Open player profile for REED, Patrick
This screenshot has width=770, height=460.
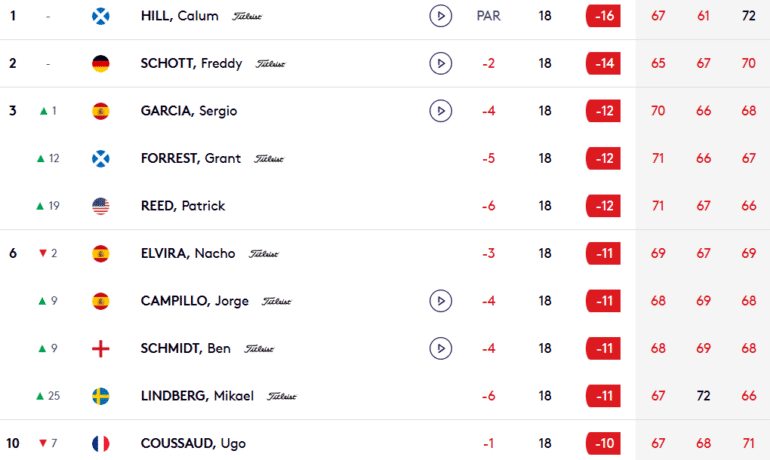pos(183,206)
